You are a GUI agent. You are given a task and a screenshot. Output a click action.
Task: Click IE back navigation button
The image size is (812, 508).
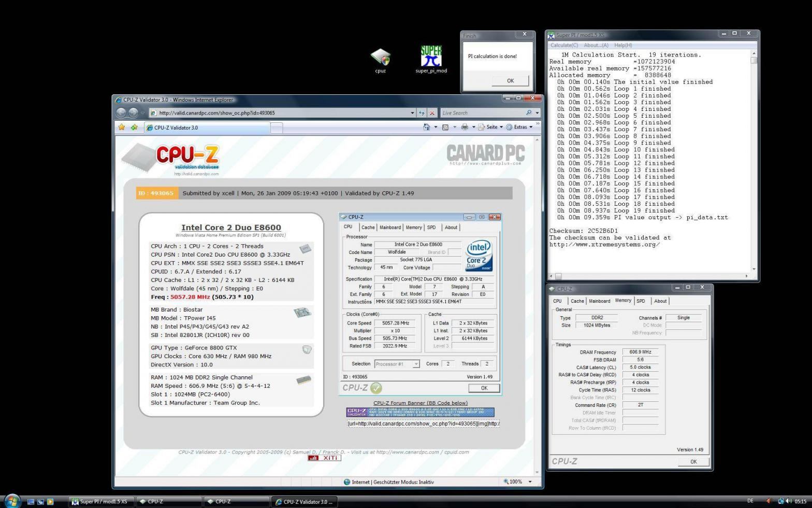121,112
